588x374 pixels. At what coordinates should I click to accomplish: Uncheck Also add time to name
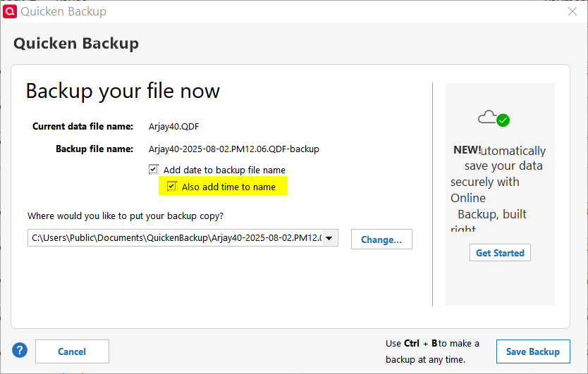(x=172, y=186)
